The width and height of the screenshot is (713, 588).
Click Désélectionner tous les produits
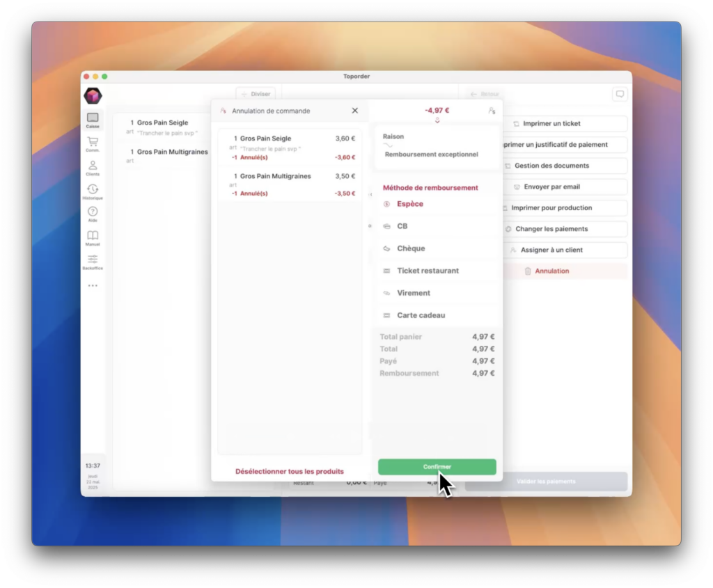289,471
